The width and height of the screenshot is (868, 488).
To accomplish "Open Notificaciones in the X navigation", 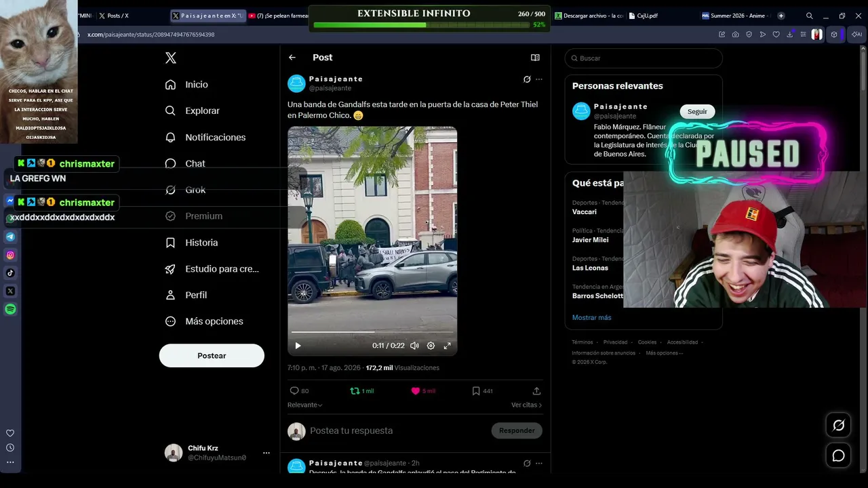I will tap(205, 137).
